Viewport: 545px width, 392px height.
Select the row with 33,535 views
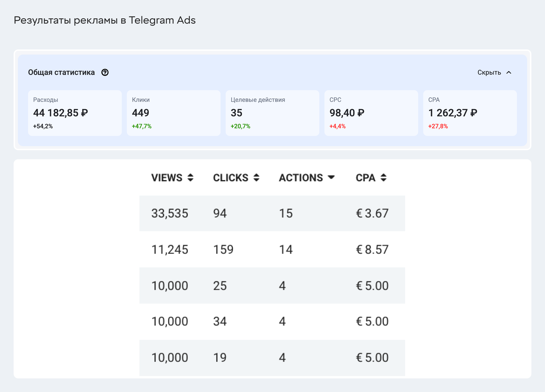(x=272, y=213)
